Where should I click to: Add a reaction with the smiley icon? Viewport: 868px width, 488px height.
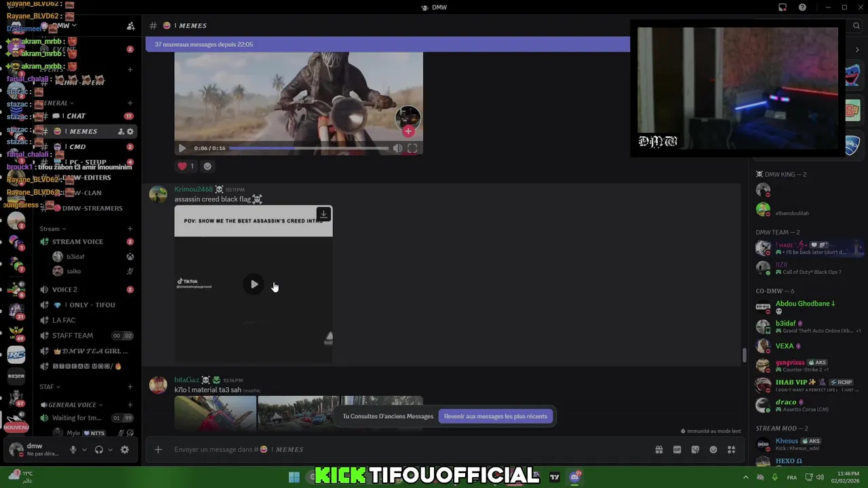tap(208, 166)
